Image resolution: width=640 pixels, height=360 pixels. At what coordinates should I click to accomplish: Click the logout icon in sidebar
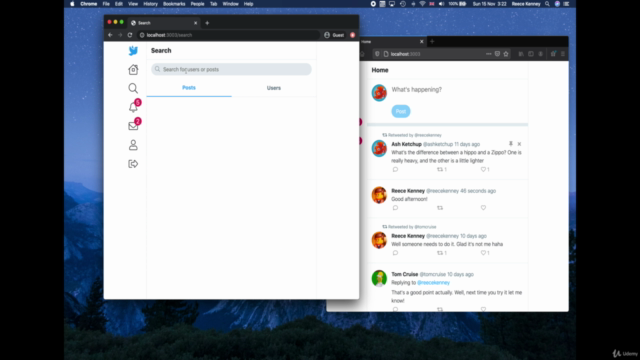point(133,164)
